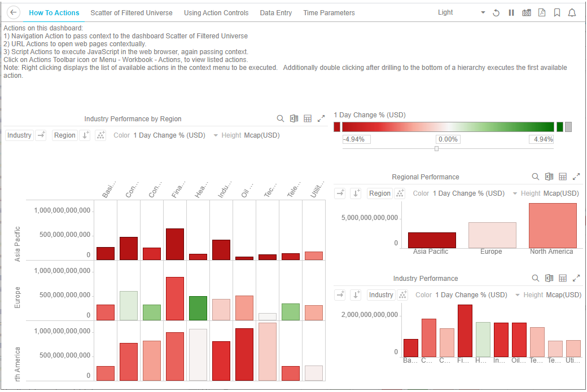The image size is (587, 392).
Task: Click the Industry breakdown button in left chart
Action: (19, 135)
